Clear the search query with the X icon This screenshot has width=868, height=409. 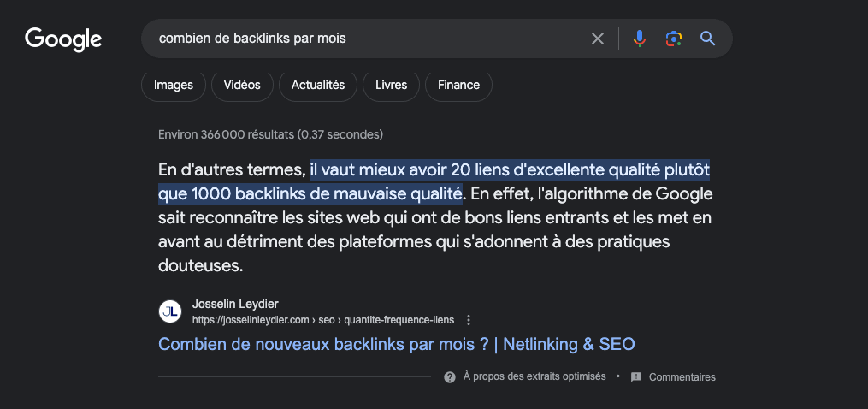pyautogui.click(x=597, y=39)
